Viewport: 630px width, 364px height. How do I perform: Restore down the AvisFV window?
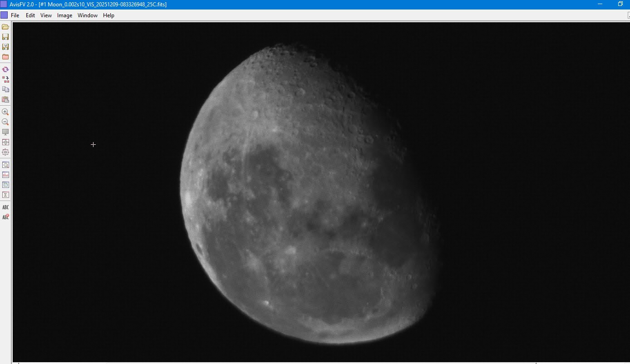pos(620,4)
